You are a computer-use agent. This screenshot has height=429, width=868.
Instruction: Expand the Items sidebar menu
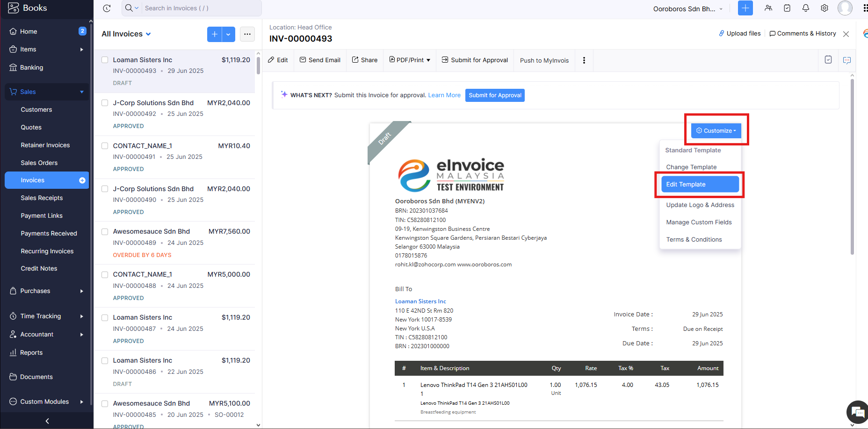pyautogui.click(x=47, y=50)
